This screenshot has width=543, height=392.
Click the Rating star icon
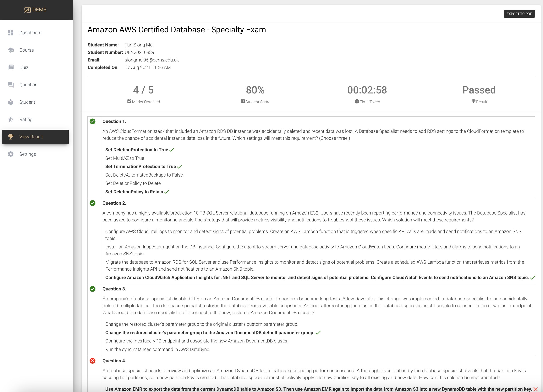click(x=11, y=119)
